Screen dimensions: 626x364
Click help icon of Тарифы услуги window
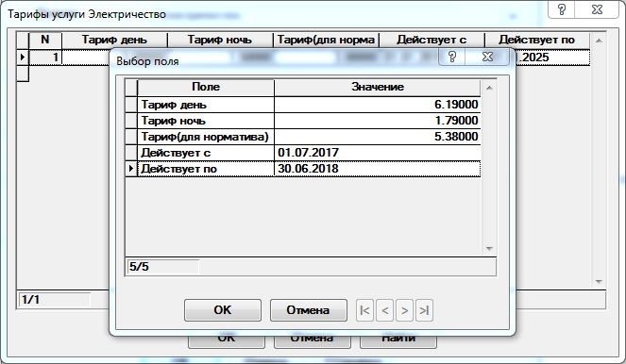coord(562,9)
